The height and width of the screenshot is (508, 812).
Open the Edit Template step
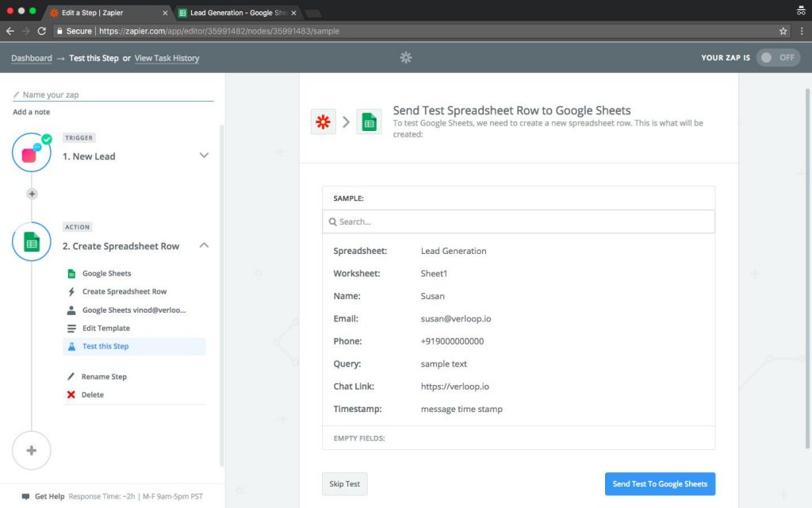coord(106,328)
